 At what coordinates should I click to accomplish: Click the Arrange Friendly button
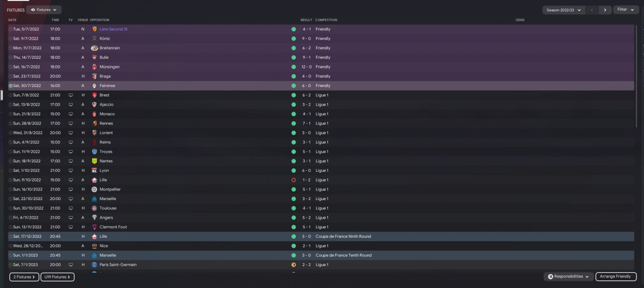616,276
